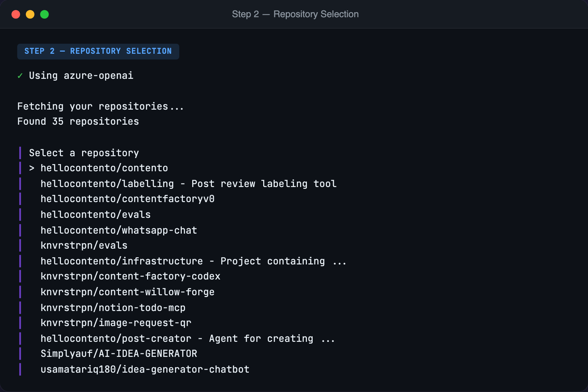Click the STEP 2 — REPOSITORY SELECTION badge
The image size is (588, 392).
coord(98,51)
